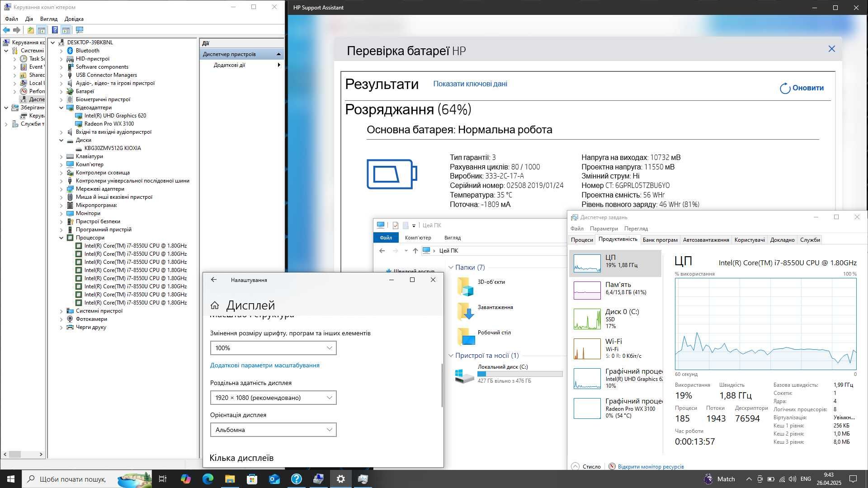
Task: Select the Пам'ять performance graph
Action: 587,291
